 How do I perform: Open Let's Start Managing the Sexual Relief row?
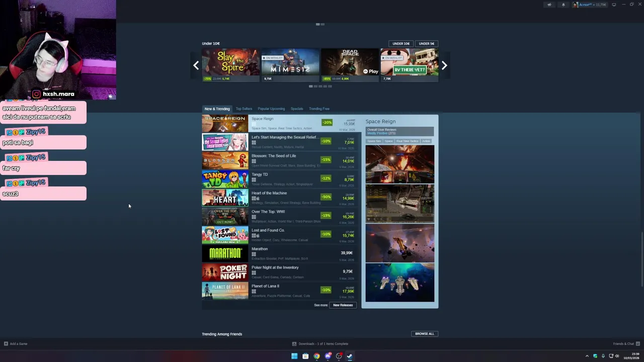coord(280,142)
